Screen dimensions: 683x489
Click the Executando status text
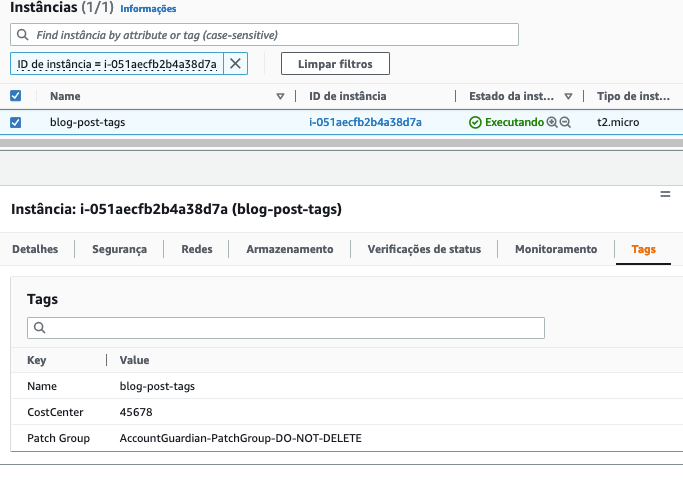point(514,122)
